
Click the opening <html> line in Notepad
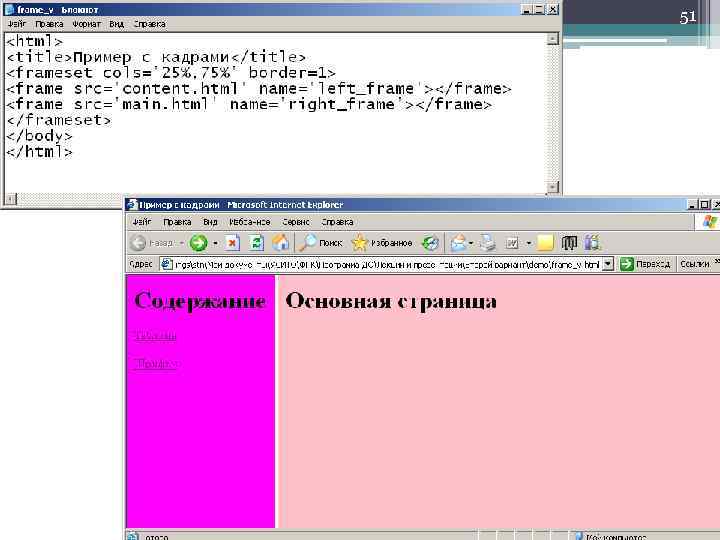click(34, 41)
